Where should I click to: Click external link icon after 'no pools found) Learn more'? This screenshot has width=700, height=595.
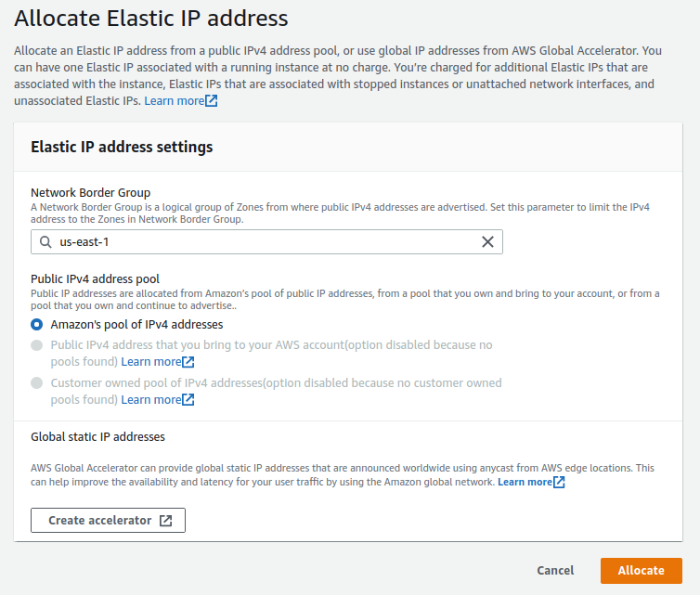point(188,362)
